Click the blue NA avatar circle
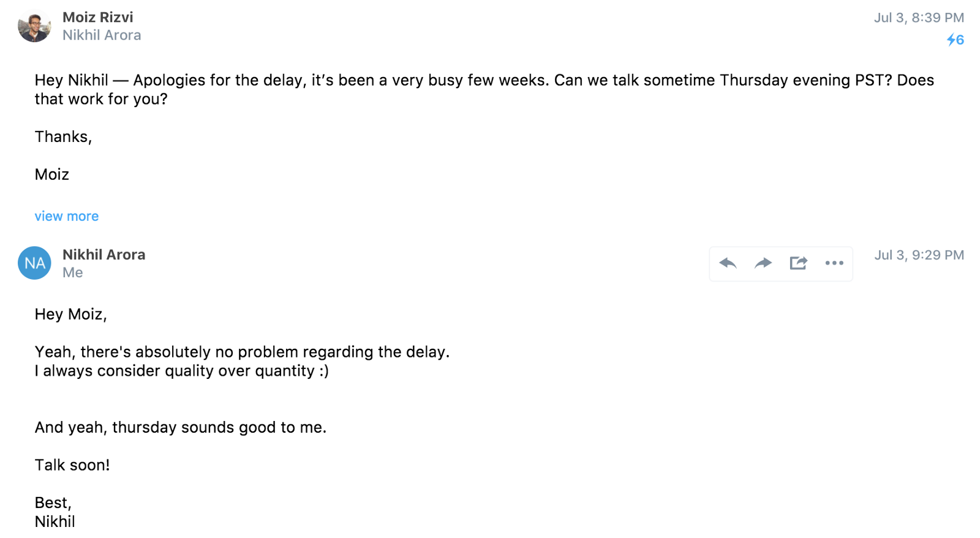980x538 pixels. tap(34, 263)
